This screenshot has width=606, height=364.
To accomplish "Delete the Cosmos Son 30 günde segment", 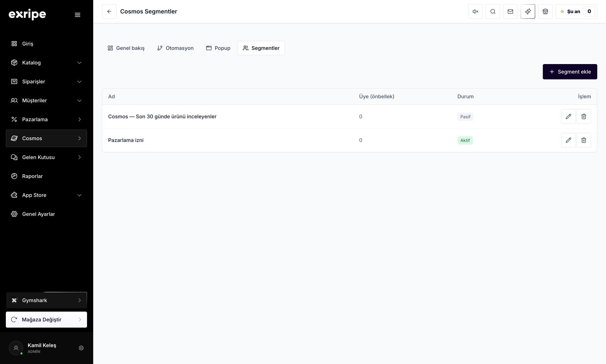I will (583, 116).
